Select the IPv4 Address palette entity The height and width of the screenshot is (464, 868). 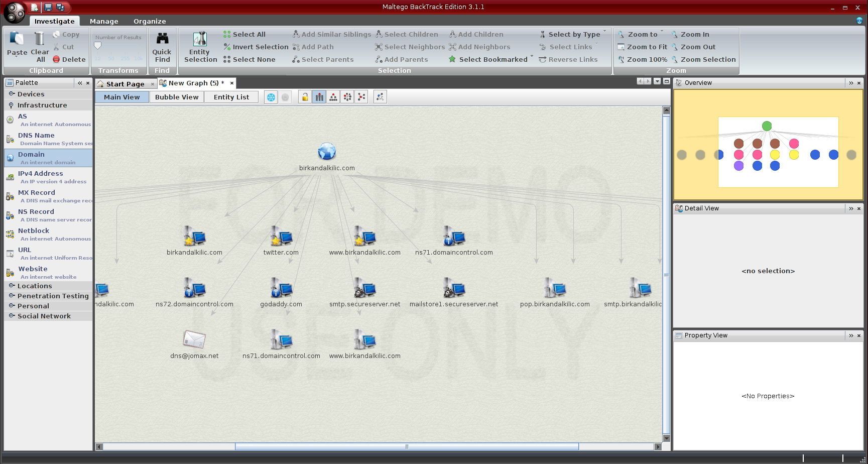pos(48,177)
